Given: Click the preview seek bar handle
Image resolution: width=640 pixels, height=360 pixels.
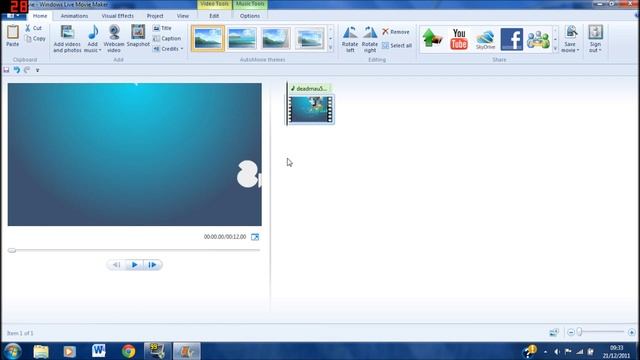Looking at the screenshot, I should pos(12,250).
